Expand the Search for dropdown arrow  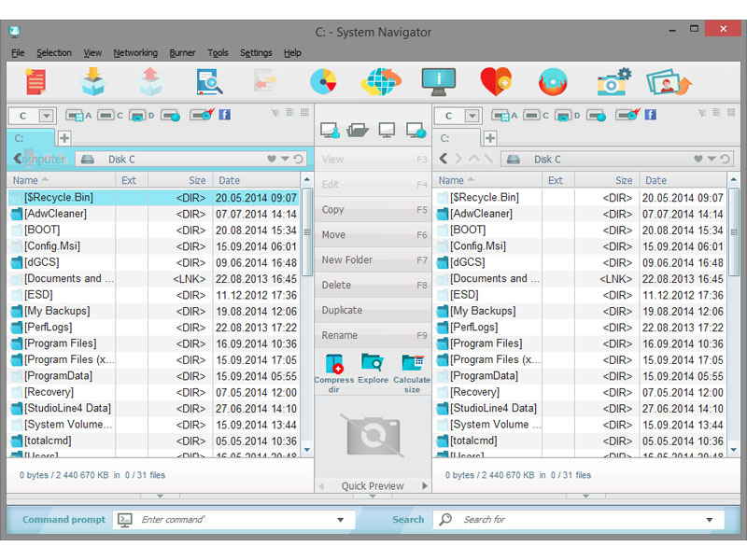tap(710, 520)
